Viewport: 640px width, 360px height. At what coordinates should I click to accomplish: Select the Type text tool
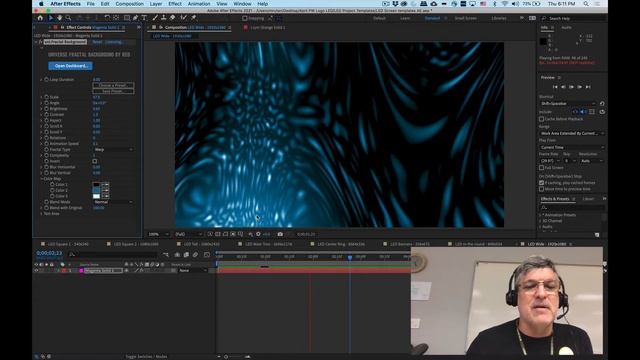[144, 18]
